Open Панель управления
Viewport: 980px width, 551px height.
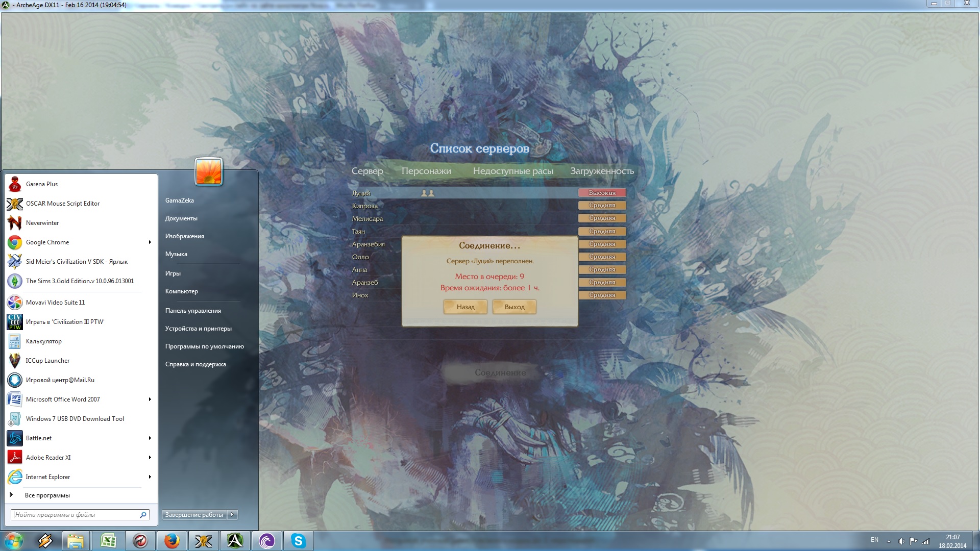click(193, 311)
